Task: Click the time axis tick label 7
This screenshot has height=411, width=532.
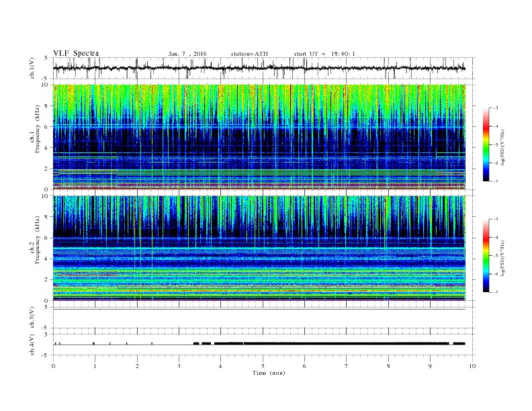Action: [x=347, y=366]
